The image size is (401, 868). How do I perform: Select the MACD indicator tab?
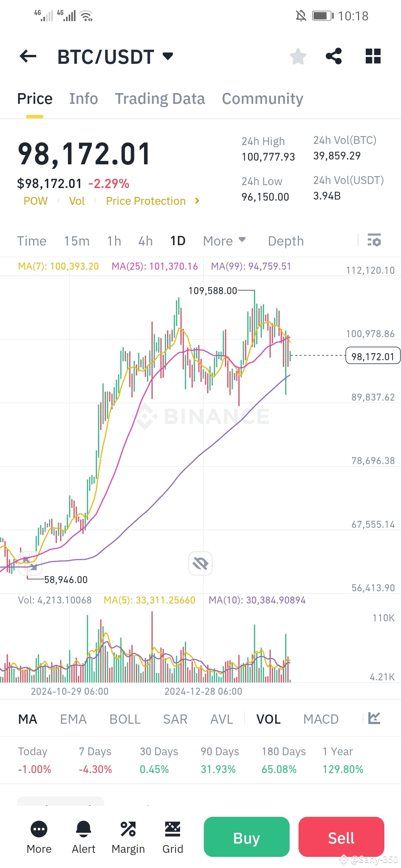(x=320, y=719)
